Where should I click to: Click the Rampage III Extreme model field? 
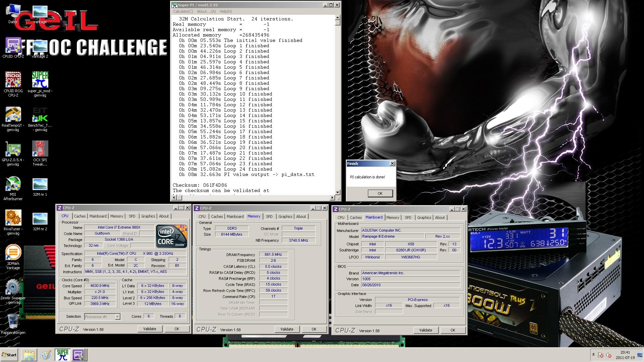click(x=392, y=236)
